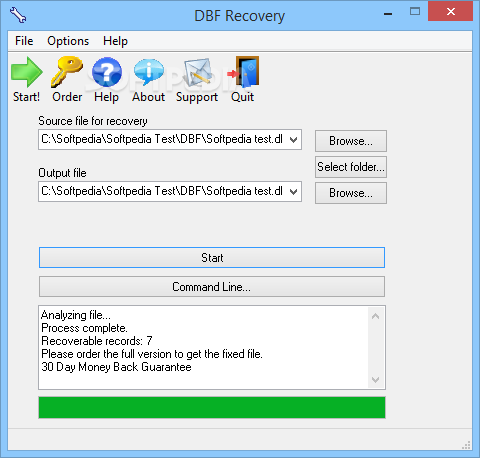The image size is (480, 458).
Task: Click the log scroll down arrow
Action: pyautogui.click(x=376, y=380)
